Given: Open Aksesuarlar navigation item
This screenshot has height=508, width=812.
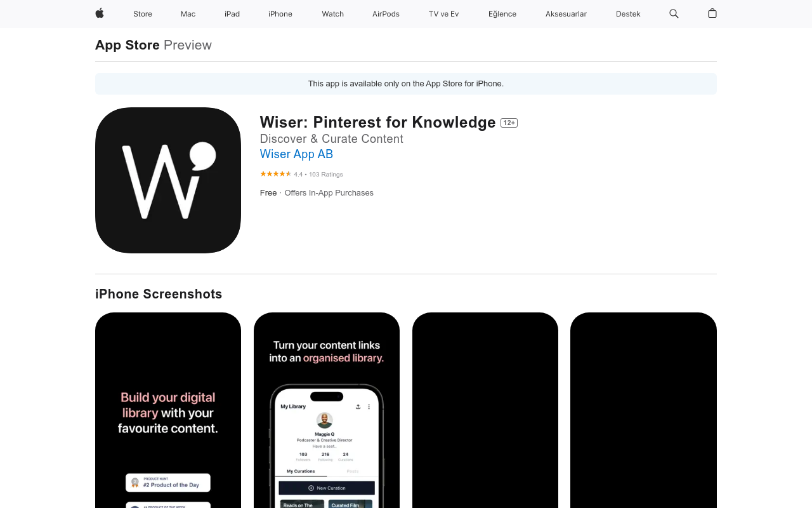Looking at the screenshot, I should (x=566, y=14).
